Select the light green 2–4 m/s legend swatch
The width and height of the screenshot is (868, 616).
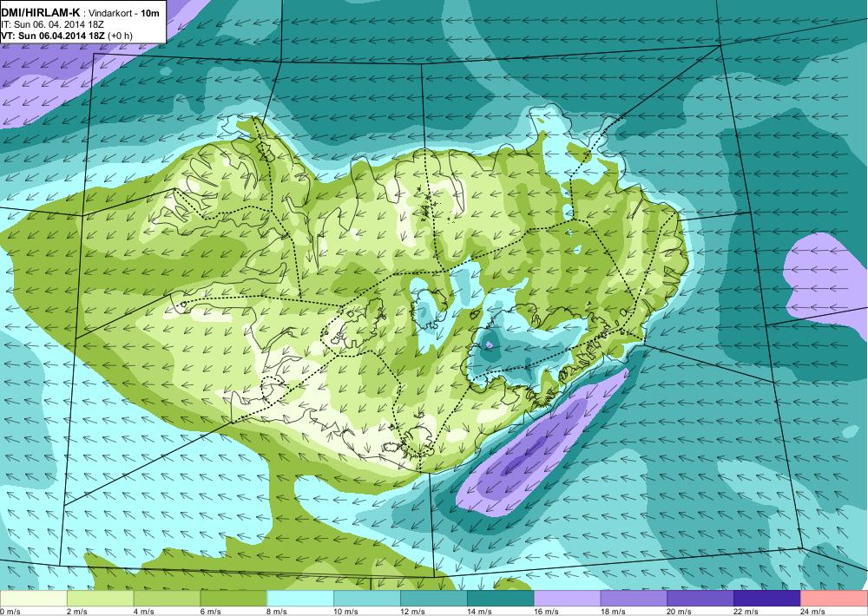[x=100, y=599]
